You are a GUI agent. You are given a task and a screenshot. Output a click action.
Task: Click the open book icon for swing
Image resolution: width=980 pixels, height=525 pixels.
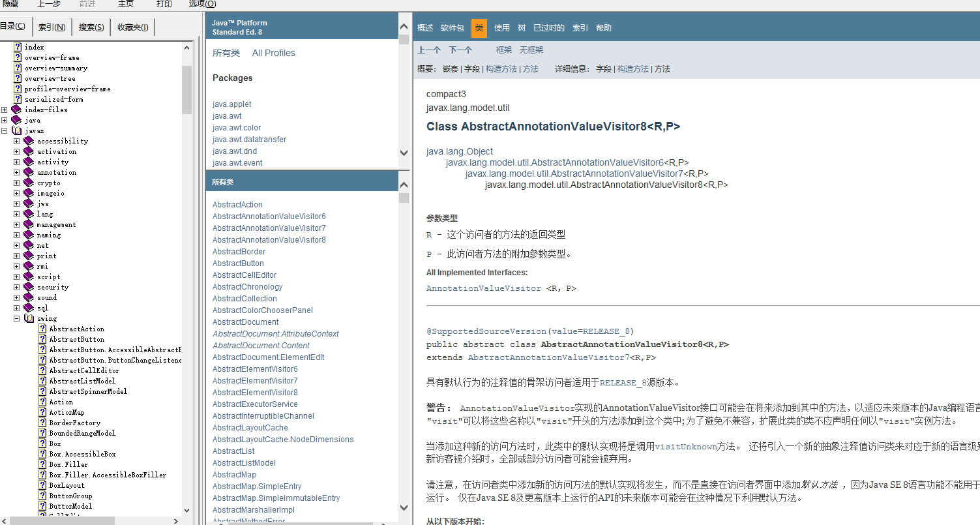coord(29,318)
